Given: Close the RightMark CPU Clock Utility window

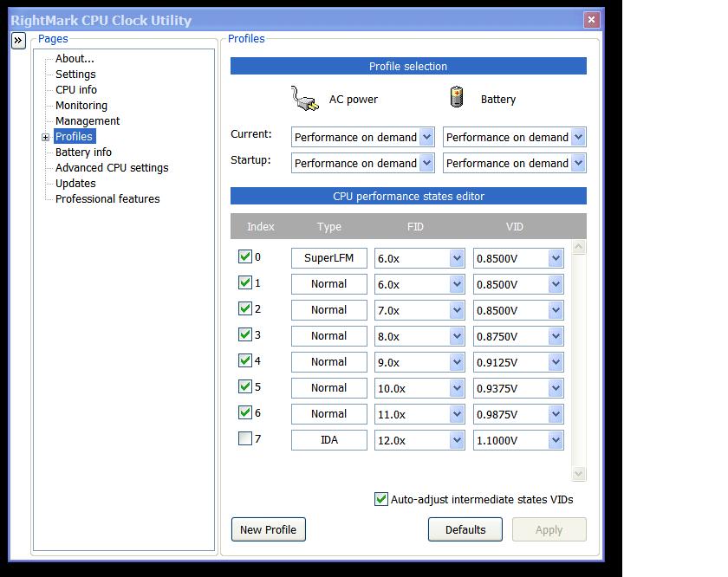Looking at the screenshot, I should tap(591, 20).
